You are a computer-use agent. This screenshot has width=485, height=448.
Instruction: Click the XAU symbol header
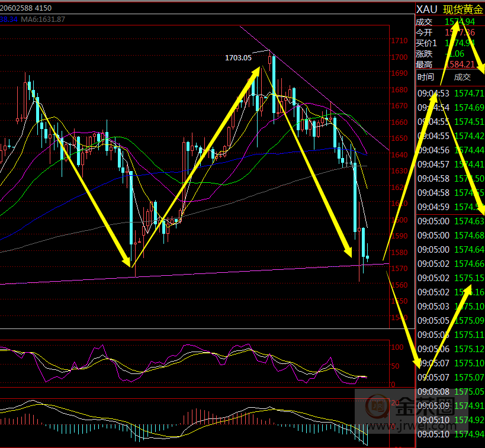426,9
